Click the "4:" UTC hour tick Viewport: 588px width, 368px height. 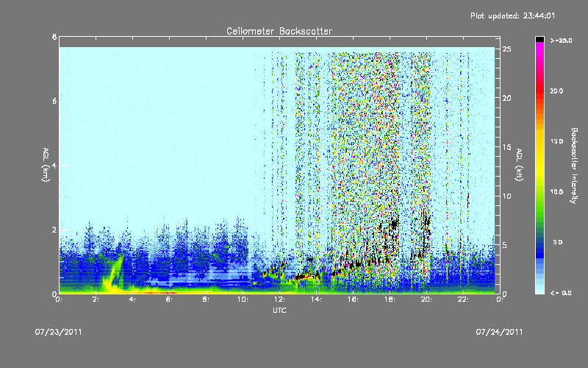(132, 300)
